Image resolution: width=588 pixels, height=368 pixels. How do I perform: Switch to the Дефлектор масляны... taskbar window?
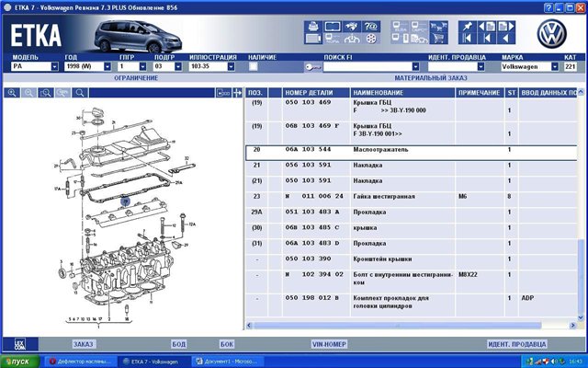[x=81, y=362]
